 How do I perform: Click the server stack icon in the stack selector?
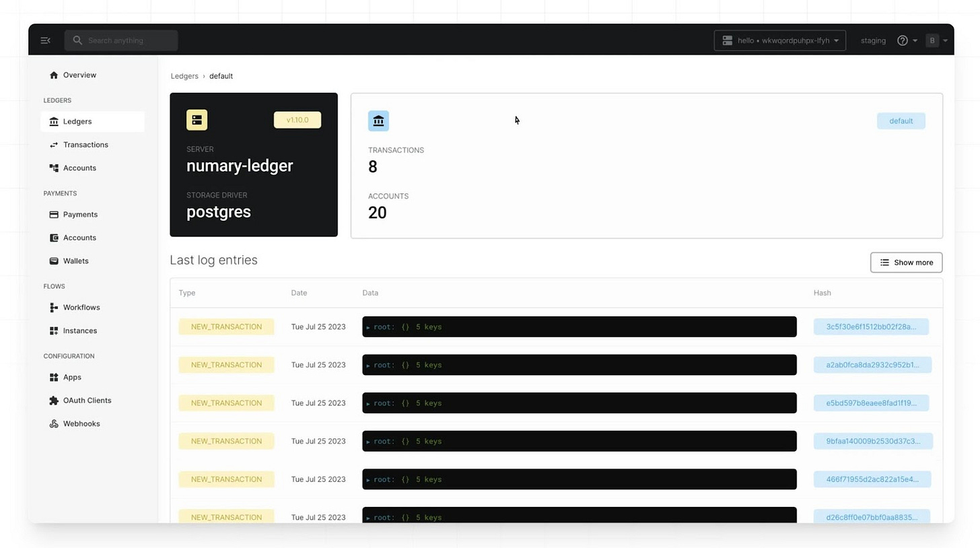pos(727,40)
